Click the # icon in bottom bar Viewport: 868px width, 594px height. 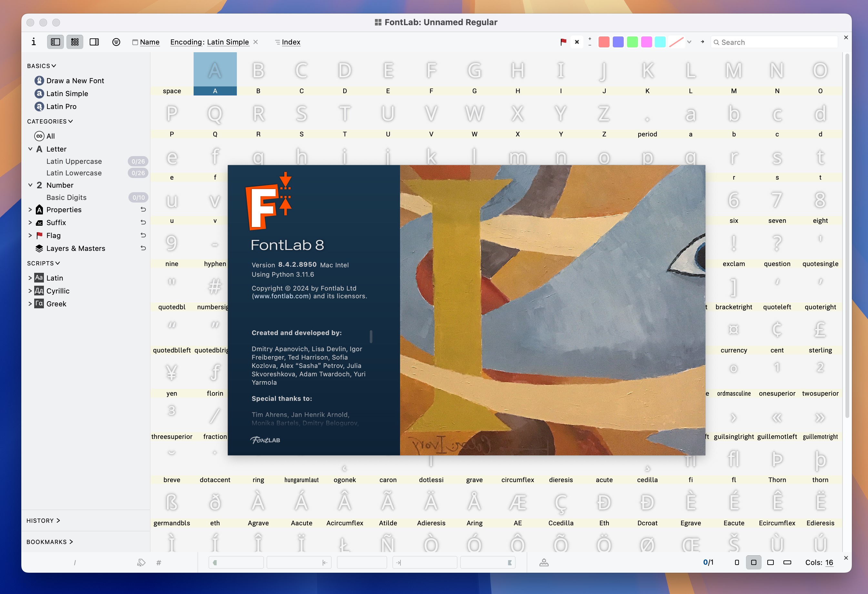pos(159,563)
